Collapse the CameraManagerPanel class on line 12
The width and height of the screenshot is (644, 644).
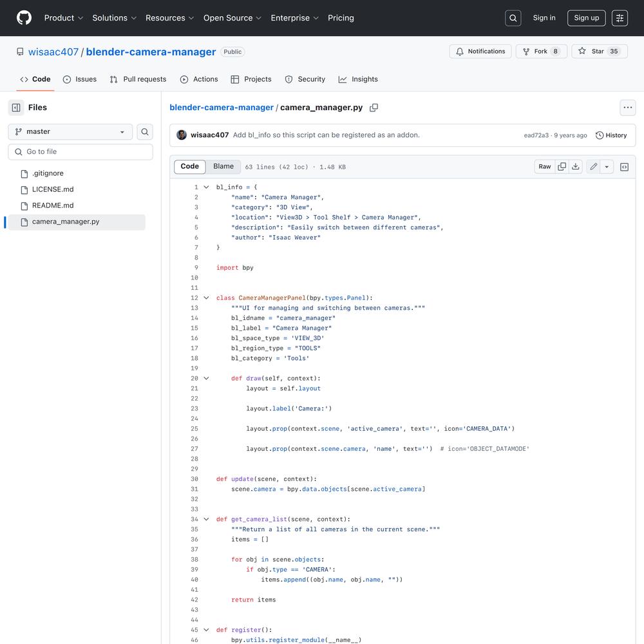206,298
